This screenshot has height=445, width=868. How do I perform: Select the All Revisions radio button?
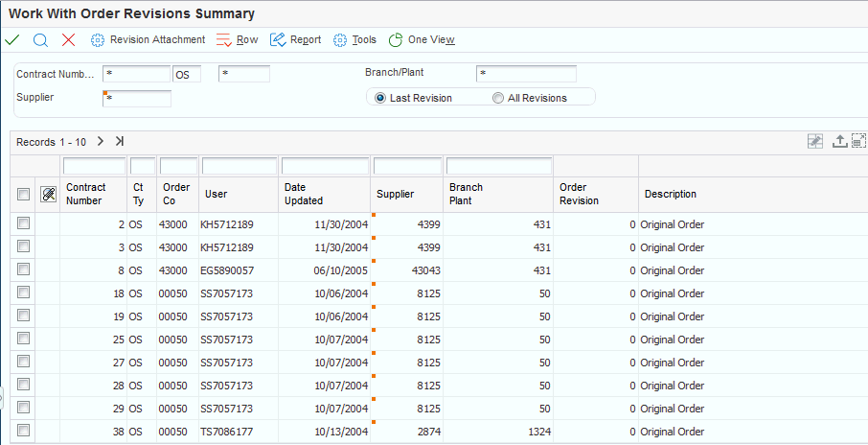[x=498, y=98]
